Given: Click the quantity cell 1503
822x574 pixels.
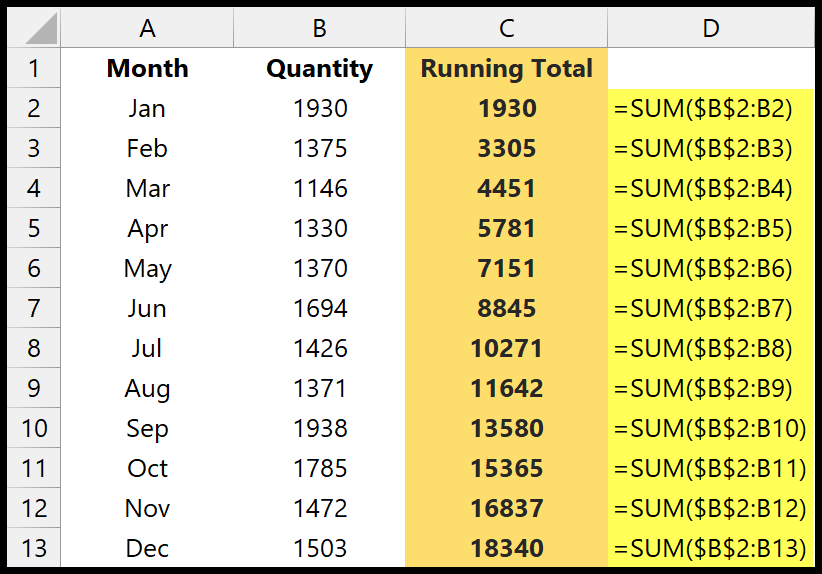Looking at the screenshot, I should click(x=319, y=548).
